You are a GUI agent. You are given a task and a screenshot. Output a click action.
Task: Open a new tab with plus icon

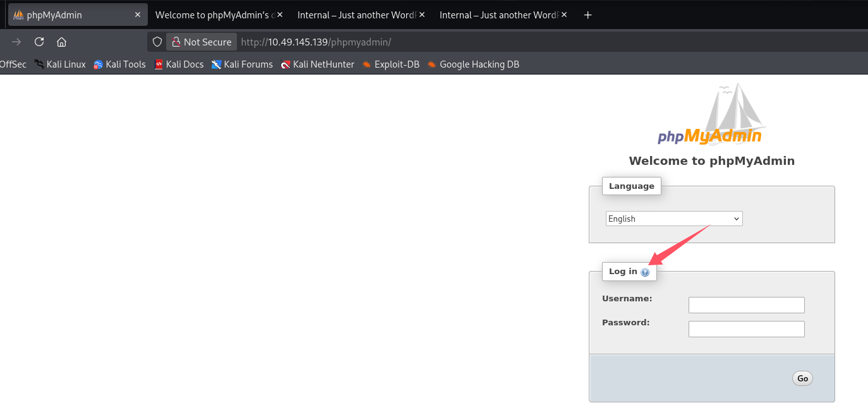(588, 15)
